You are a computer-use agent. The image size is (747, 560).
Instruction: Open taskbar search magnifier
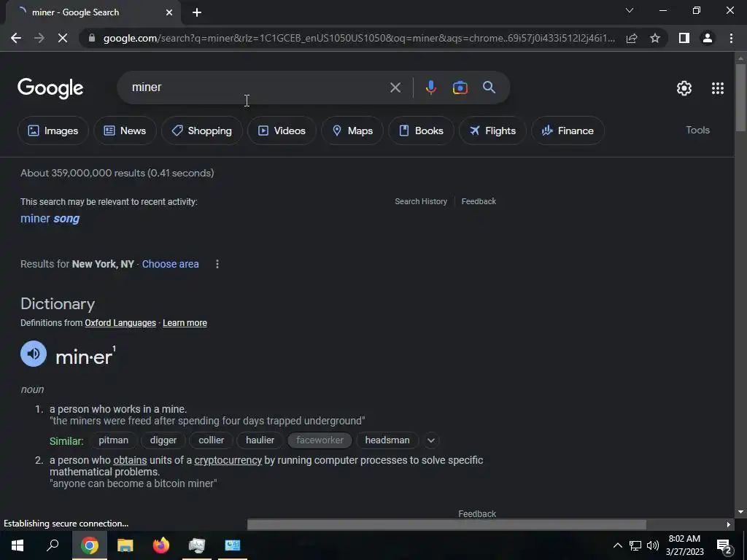coord(53,545)
